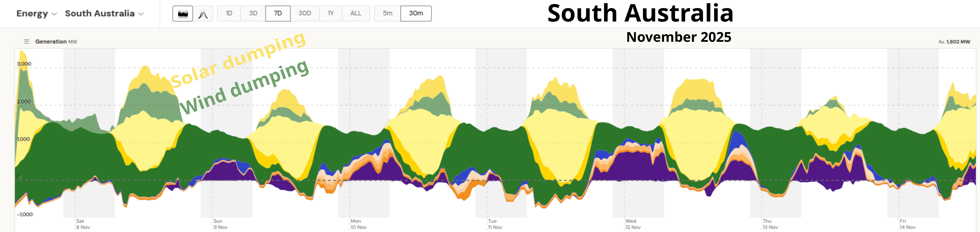This screenshot has width=980, height=232.
Task: Click the Fri 14 Nov axis label
Action: (x=907, y=224)
